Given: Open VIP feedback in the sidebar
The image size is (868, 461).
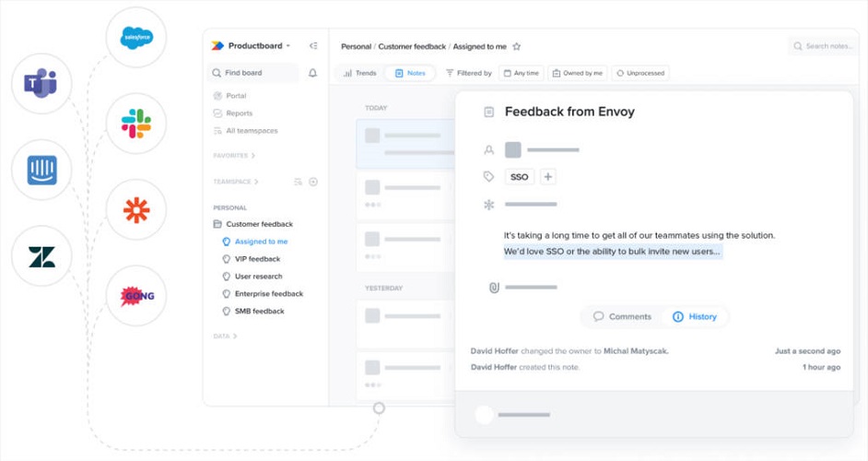Looking at the screenshot, I should pos(257,259).
